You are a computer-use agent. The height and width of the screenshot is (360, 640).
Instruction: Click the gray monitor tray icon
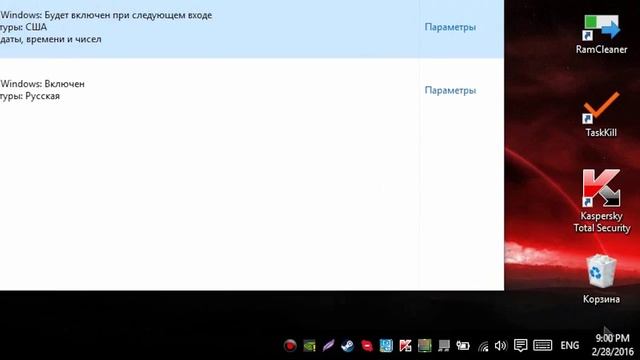(444, 346)
